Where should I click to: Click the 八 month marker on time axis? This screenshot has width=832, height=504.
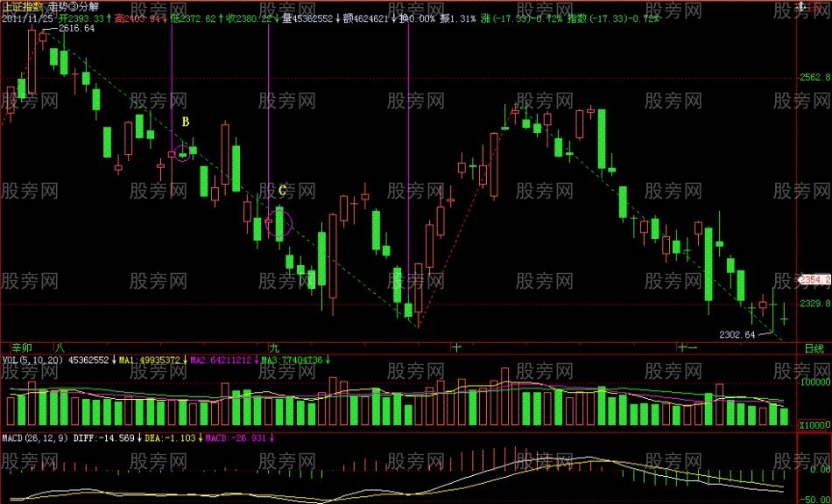pos(59,349)
